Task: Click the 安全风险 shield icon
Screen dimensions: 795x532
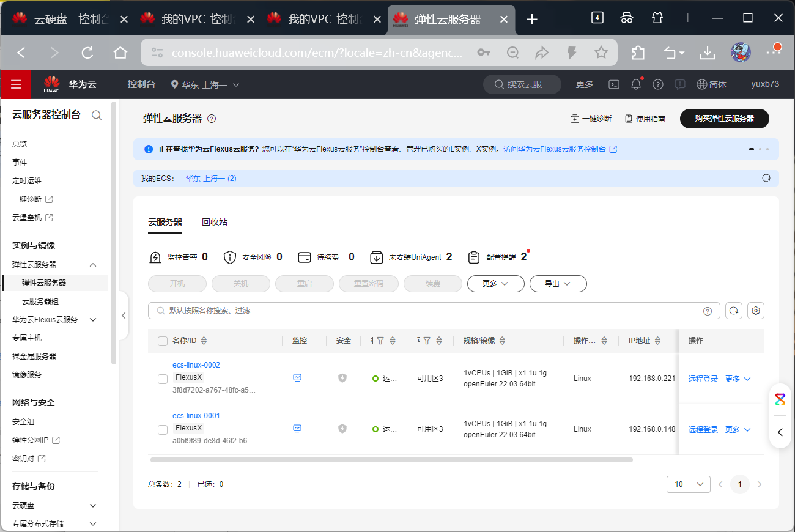Action: pos(230,257)
